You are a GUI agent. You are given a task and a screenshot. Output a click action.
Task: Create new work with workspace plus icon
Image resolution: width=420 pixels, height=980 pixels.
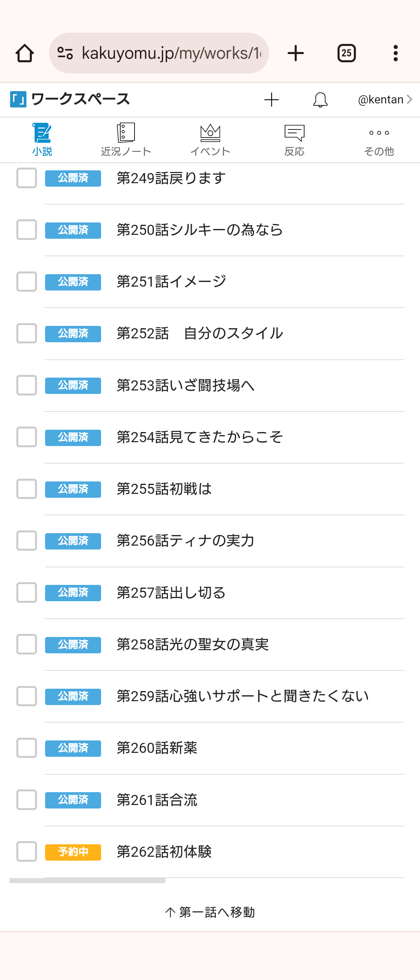pyautogui.click(x=271, y=100)
